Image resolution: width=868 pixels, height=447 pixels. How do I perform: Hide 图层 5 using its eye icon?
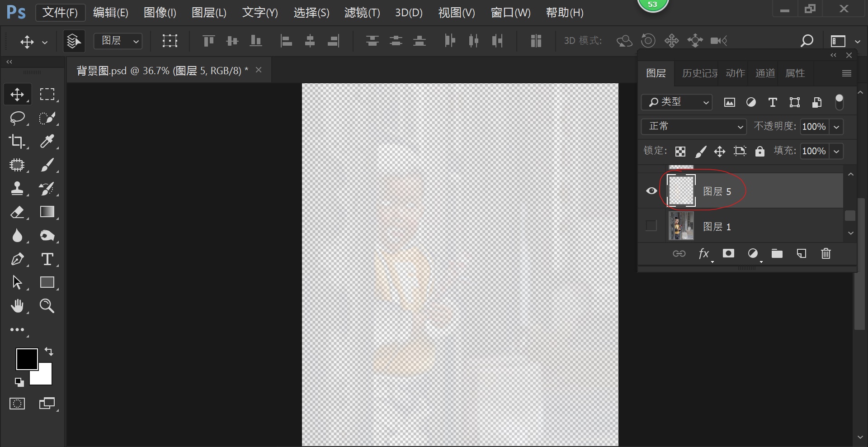pyautogui.click(x=651, y=191)
